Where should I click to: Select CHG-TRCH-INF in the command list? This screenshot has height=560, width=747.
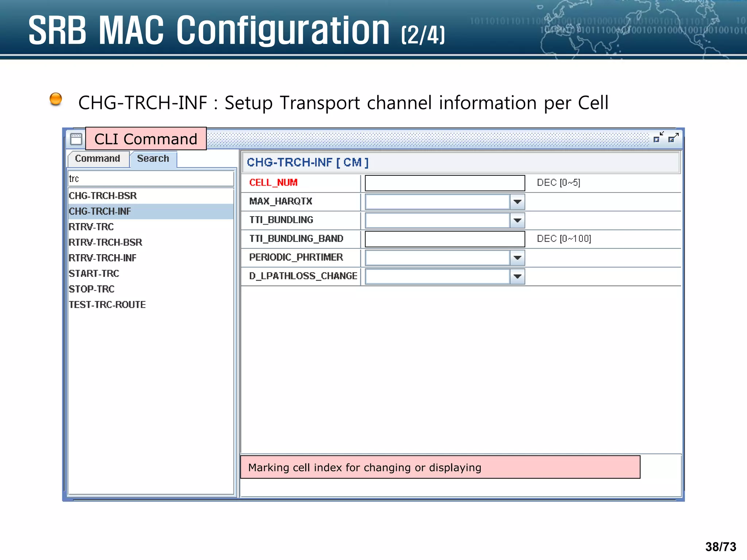(x=100, y=211)
